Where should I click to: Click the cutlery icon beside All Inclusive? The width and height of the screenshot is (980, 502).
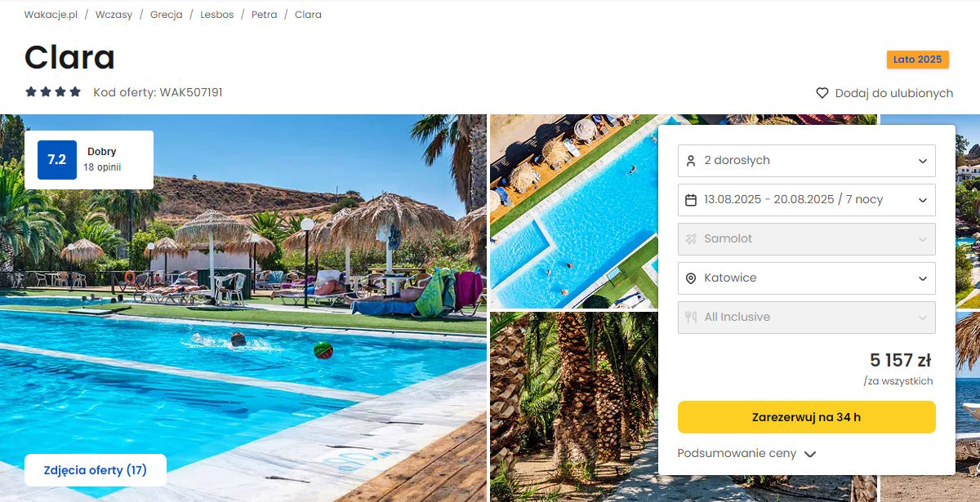pos(691,318)
